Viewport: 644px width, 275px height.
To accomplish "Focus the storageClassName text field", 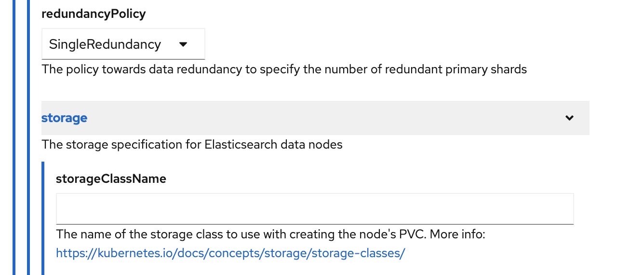I will 314,208.
